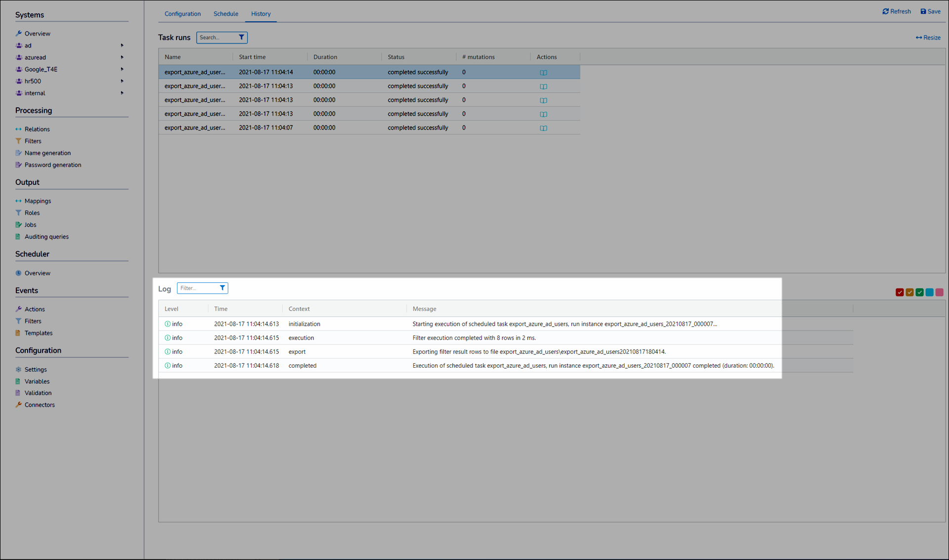The width and height of the screenshot is (949, 560).
Task: Toggle the orange log level checkbox
Action: (909, 293)
